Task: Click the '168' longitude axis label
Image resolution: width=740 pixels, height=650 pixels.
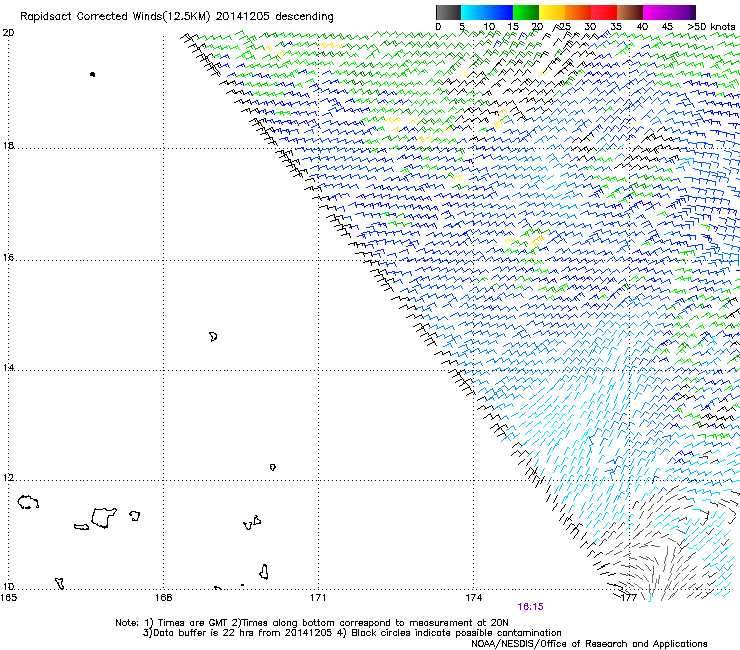Action: pyautogui.click(x=163, y=598)
